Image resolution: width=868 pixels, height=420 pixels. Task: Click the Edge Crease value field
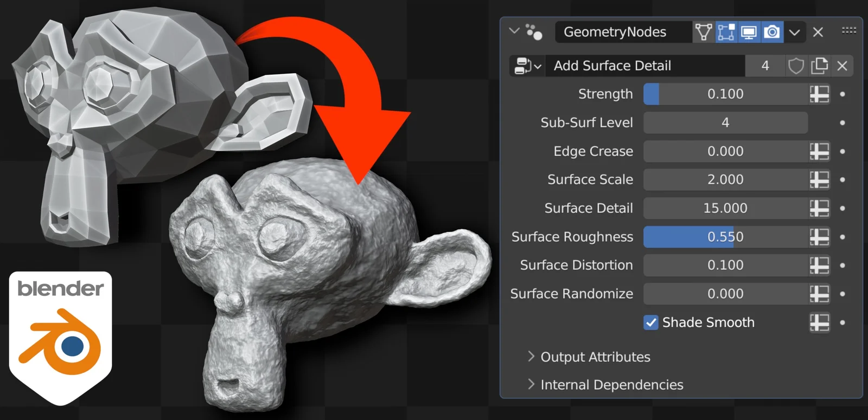pos(725,151)
